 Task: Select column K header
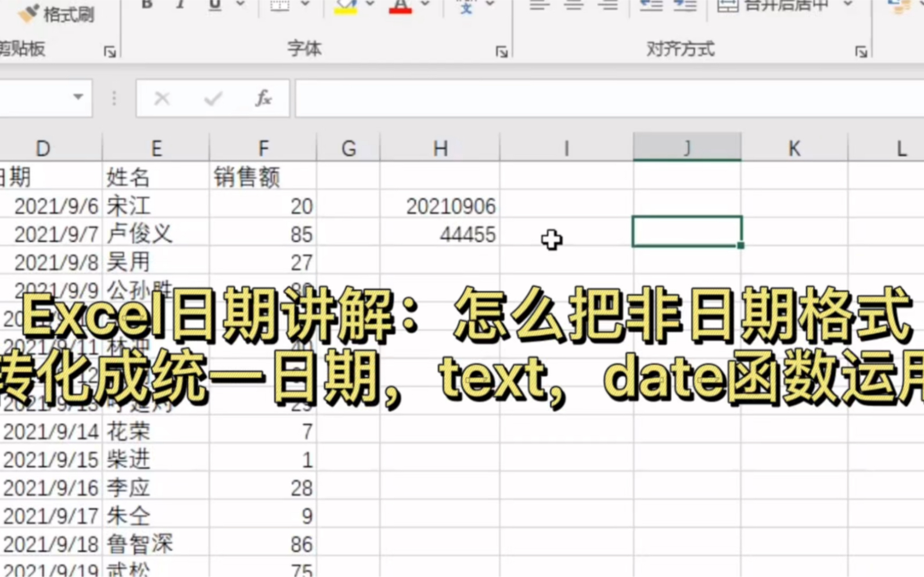794,147
